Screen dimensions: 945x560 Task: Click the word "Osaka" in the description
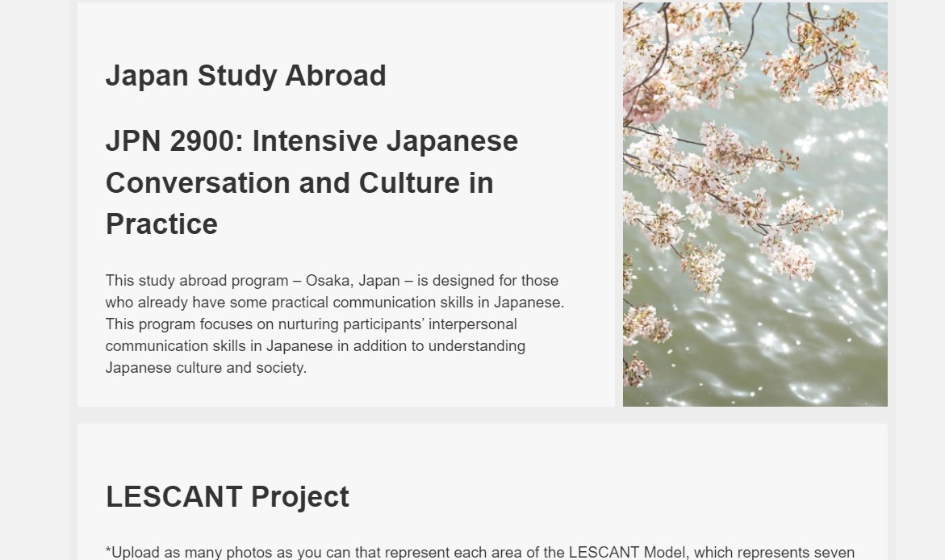click(x=327, y=281)
